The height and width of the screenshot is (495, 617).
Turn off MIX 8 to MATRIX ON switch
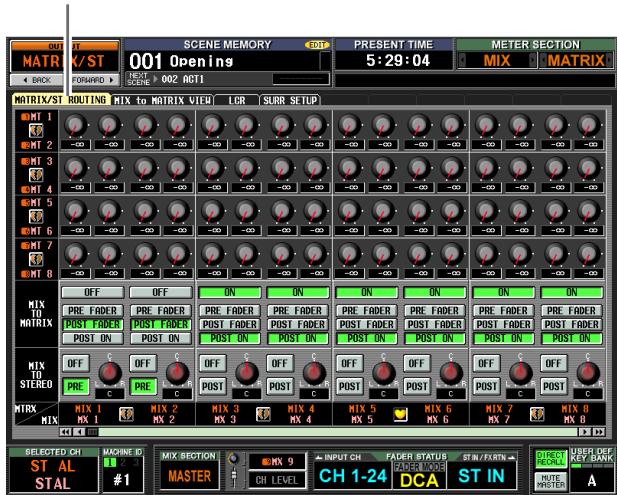click(x=572, y=292)
